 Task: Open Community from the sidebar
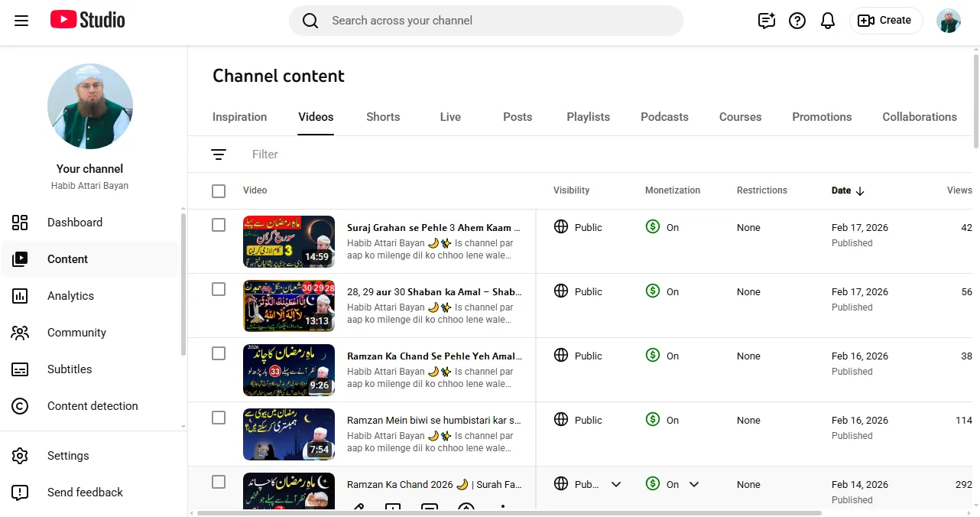(x=90, y=333)
